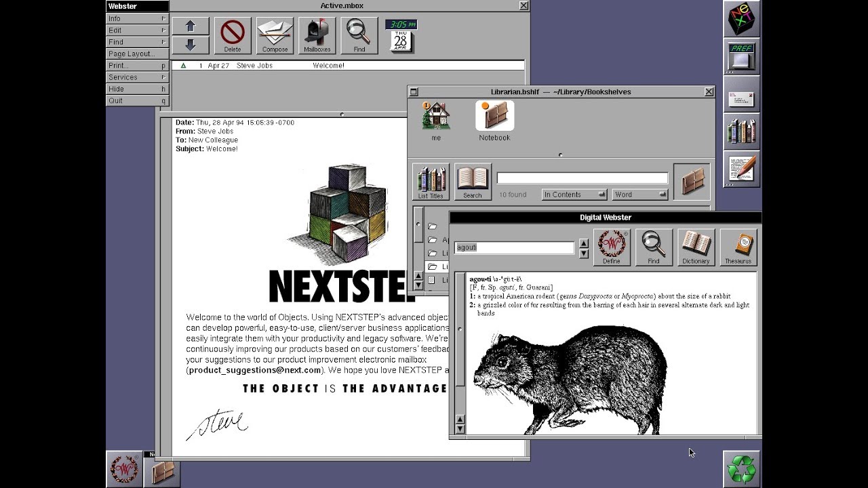Viewport: 868px width, 488px height.
Task: Open the Find submenu in the Webster menu
Action: (x=137, y=42)
